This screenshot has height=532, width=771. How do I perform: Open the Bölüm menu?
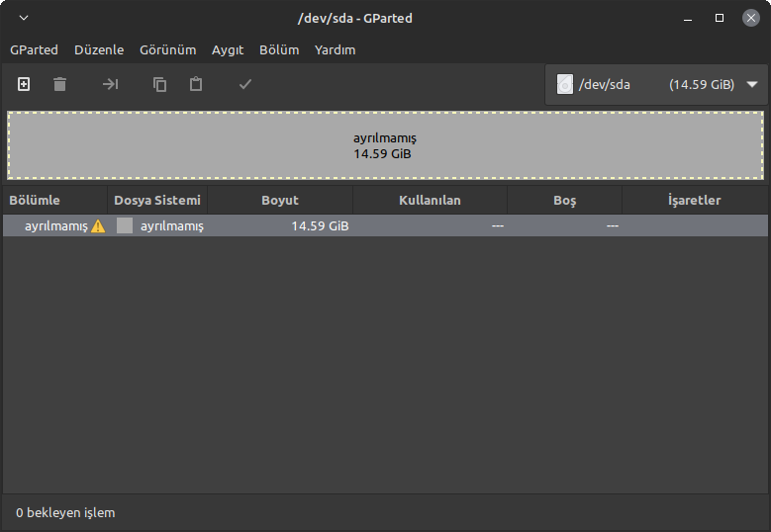click(x=279, y=49)
